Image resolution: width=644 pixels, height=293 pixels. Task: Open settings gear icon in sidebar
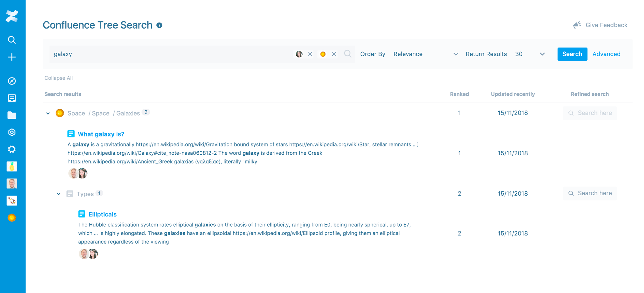[12, 149]
